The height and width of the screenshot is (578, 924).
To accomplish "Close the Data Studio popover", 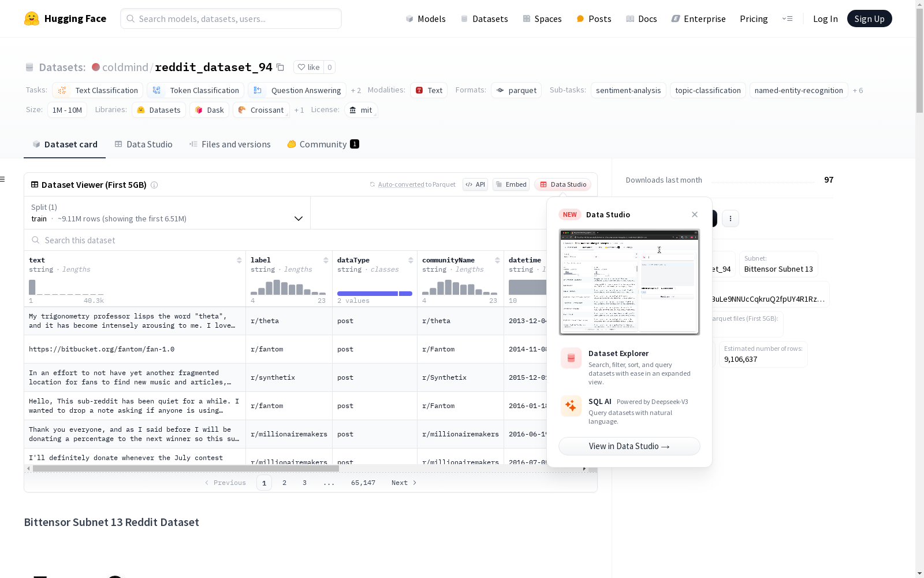I will (x=695, y=214).
